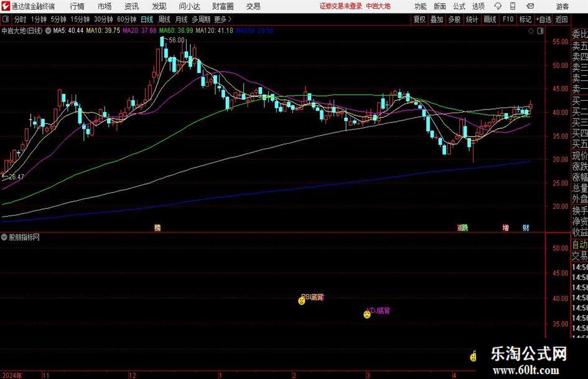The image size is (588, 379).
Task: Switch to the 周线 weekly tab
Action: (x=164, y=19)
